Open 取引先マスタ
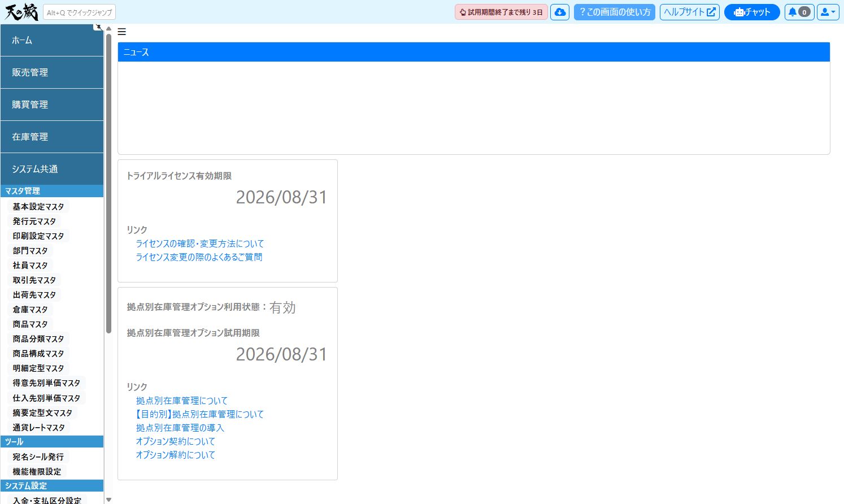The image size is (844, 504). tap(34, 280)
